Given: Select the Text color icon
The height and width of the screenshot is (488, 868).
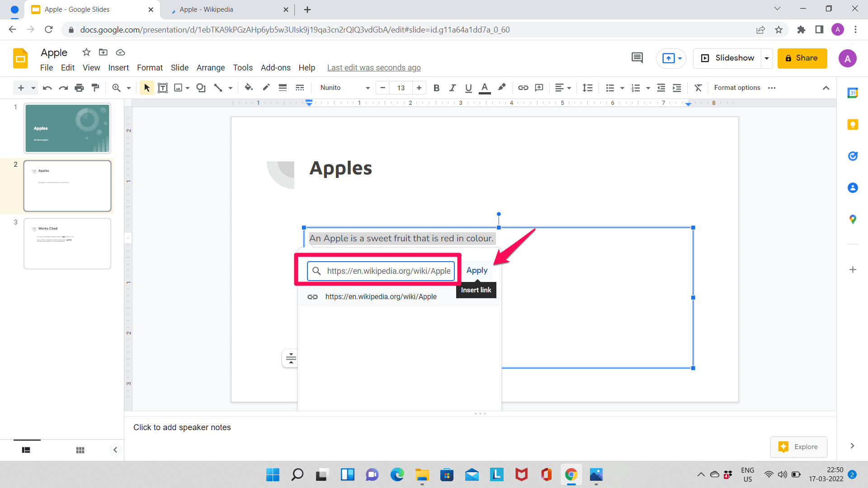Looking at the screenshot, I should [x=485, y=88].
